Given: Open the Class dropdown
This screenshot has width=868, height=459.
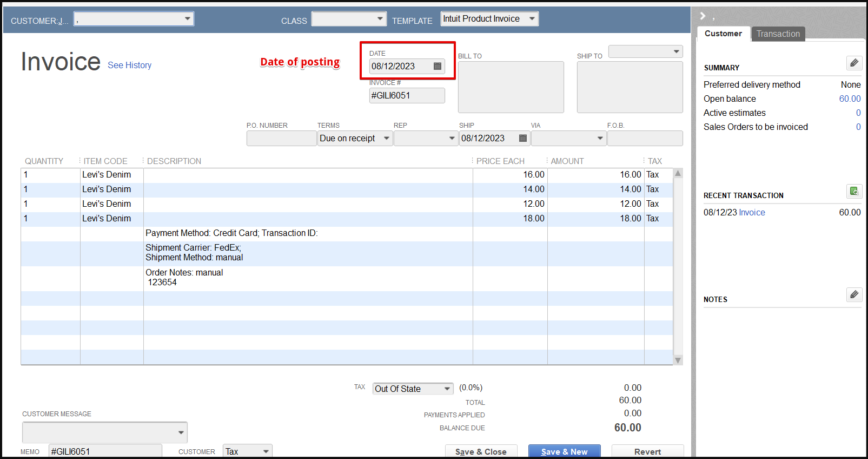Looking at the screenshot, I should (x=380, y=19).
